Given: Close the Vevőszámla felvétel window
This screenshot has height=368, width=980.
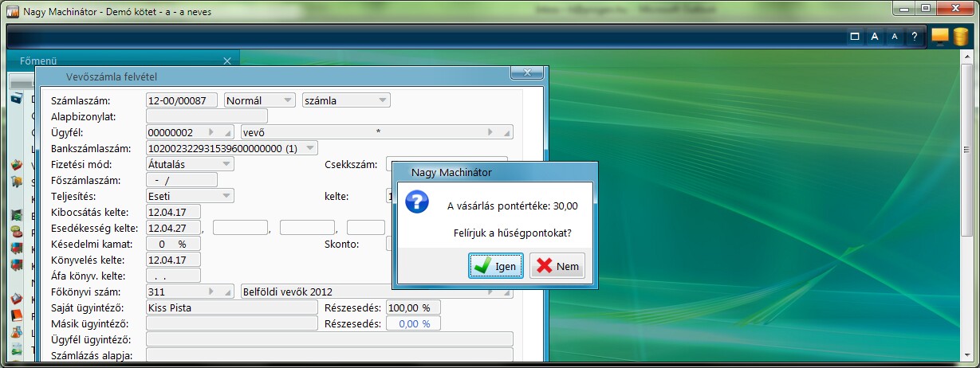Looking at the screenshot, I should click(x=526, y=72).
